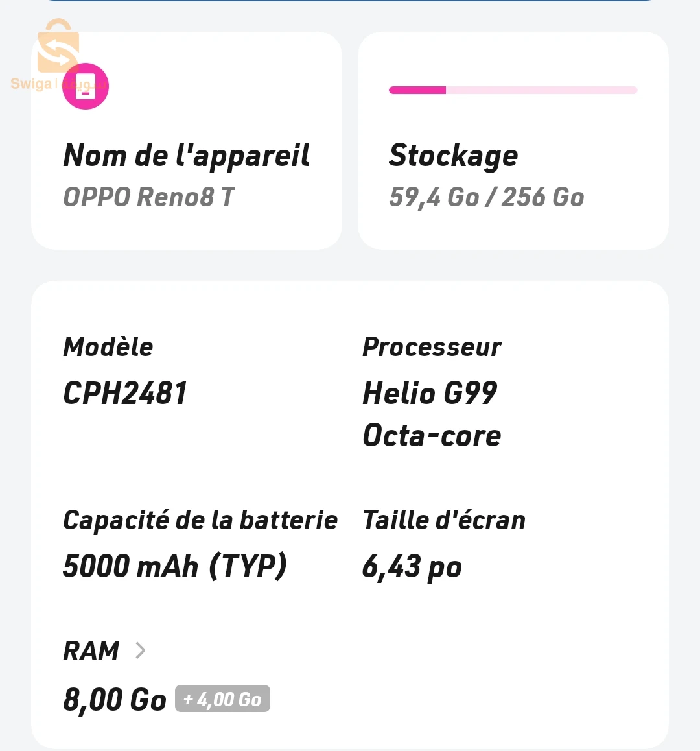The image size is (700, 751).
Task: Click the Taille d'écran label
Action: [444, 520]
